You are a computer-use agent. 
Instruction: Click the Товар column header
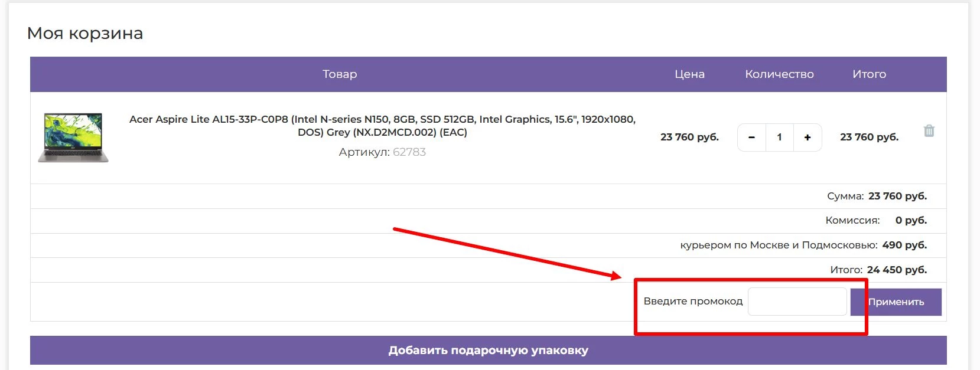tap(340, 74)
